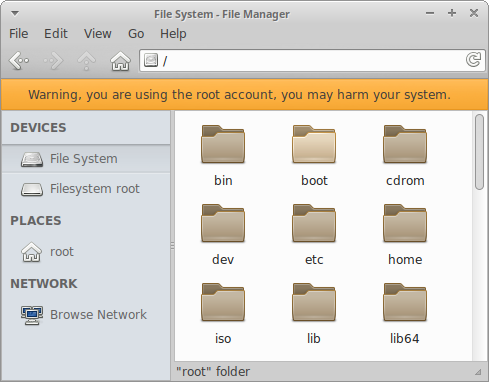489x382 pixels.
Task: Open the Go menu
Action: pyautogui.click(x=136, y=34)
